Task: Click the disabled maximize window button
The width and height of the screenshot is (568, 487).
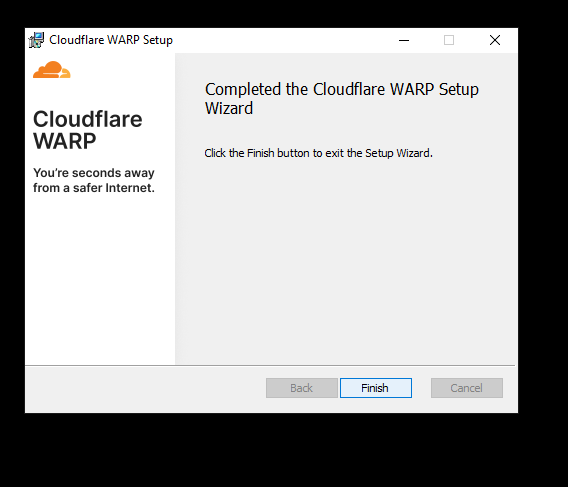Action: coord(449,40)
